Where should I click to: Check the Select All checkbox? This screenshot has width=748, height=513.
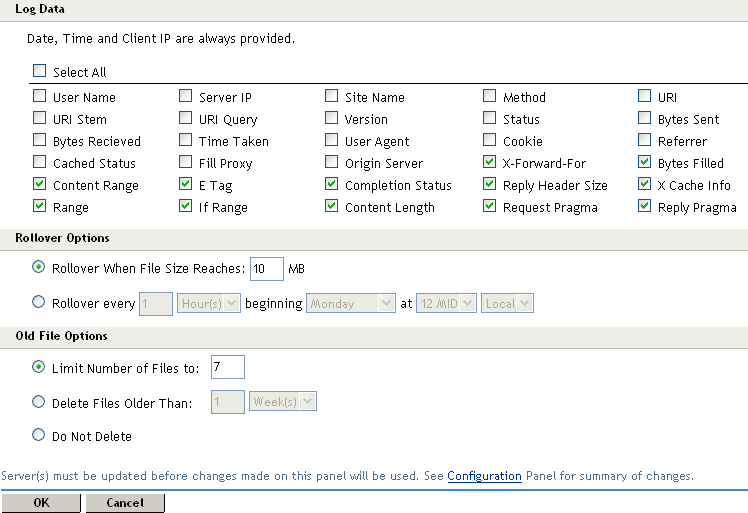(x=40, y=71)
